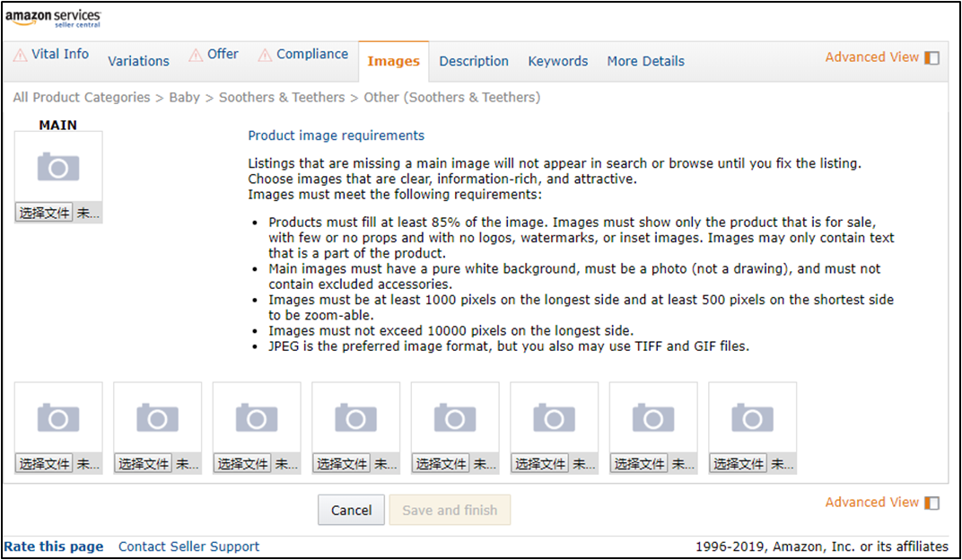962x560 pixels.
Task: Click the MAIN image camera placeholder icon
Action: (58, 167)
